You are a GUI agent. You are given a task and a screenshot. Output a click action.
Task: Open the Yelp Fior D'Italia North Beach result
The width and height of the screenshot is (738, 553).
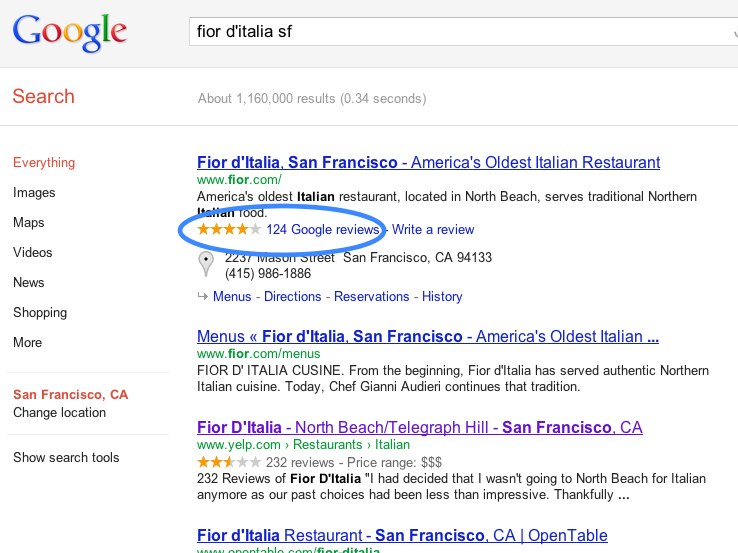tap(420, 427)
